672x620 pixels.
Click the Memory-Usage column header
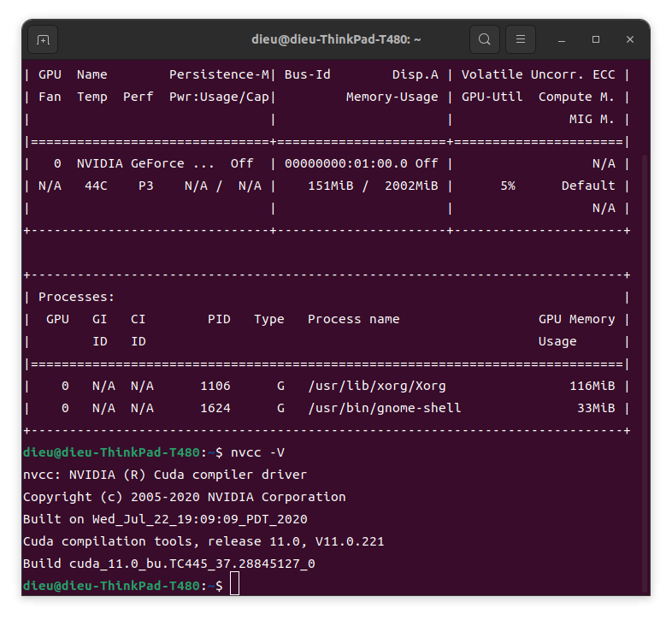point(392,97)
